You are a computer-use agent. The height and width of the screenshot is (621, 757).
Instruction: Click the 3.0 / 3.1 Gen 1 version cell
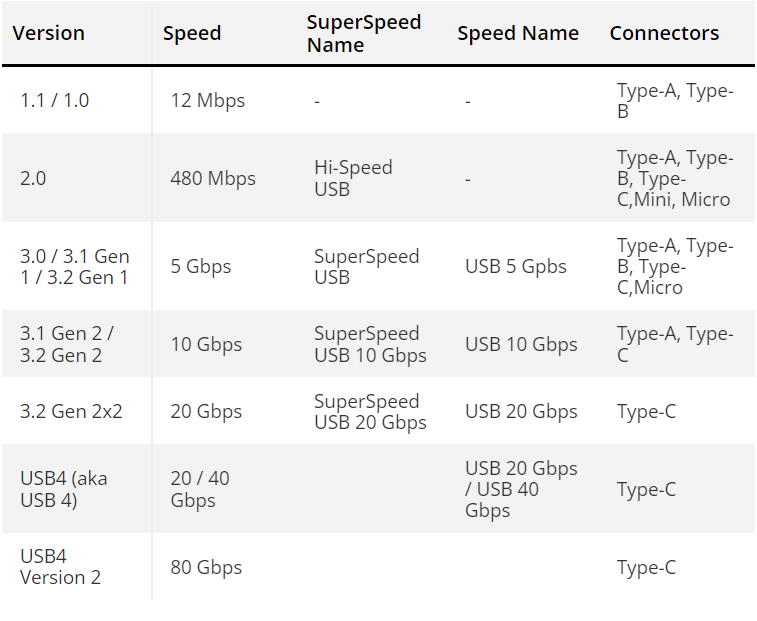(74, 267)
